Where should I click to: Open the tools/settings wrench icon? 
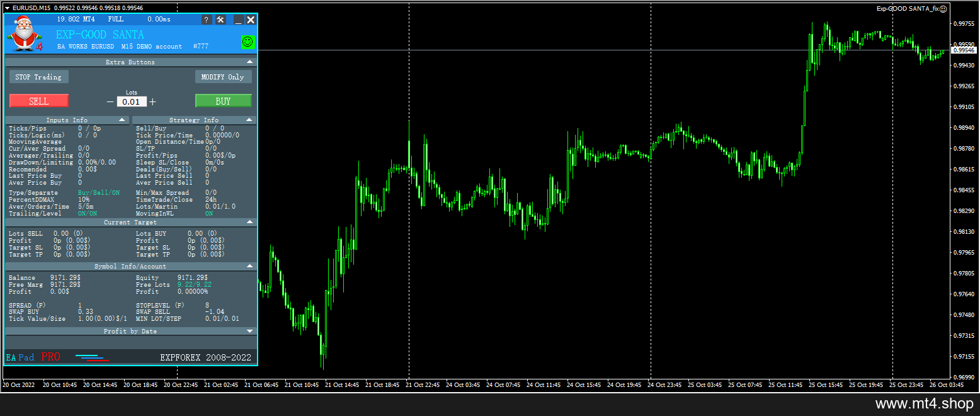220,20
